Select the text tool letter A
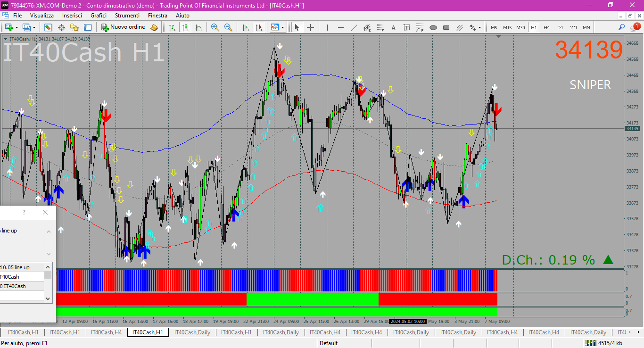The height and width of the screenshot is (348, 644). click(x=393, y=27)
